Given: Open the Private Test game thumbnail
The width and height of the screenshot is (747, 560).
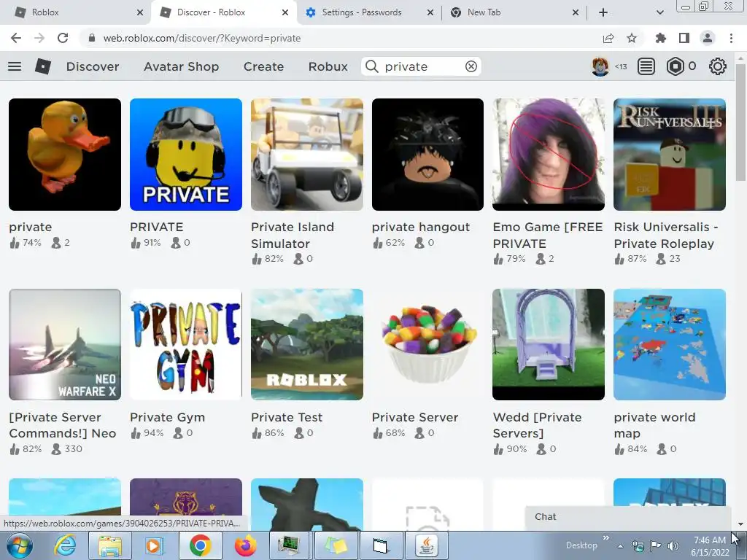Looking at the screenshot, I should pyautogui.click(x=307, y=344).
